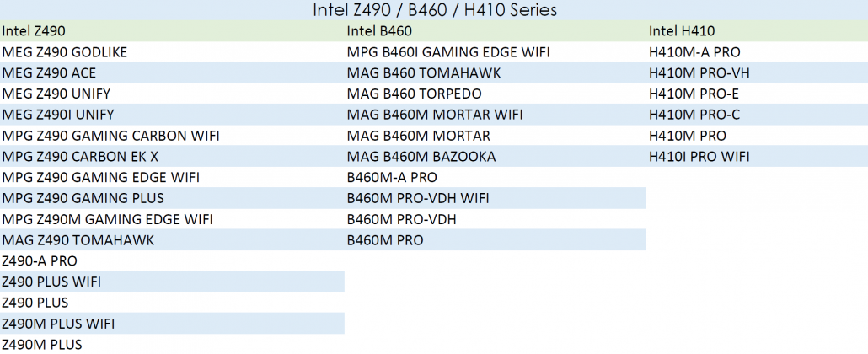Click the MEG Z490I UNIFY entry

(x=58, y=115)
